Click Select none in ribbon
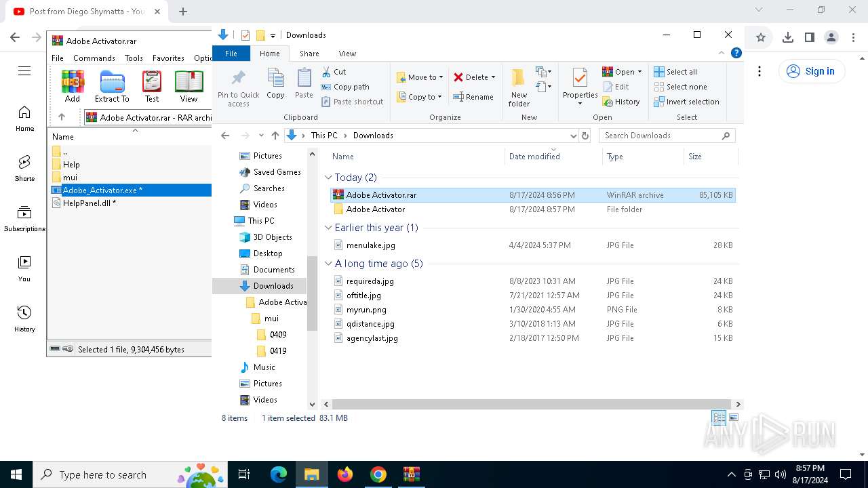Viewport: 868px width, 488px height. click(680, 87)
